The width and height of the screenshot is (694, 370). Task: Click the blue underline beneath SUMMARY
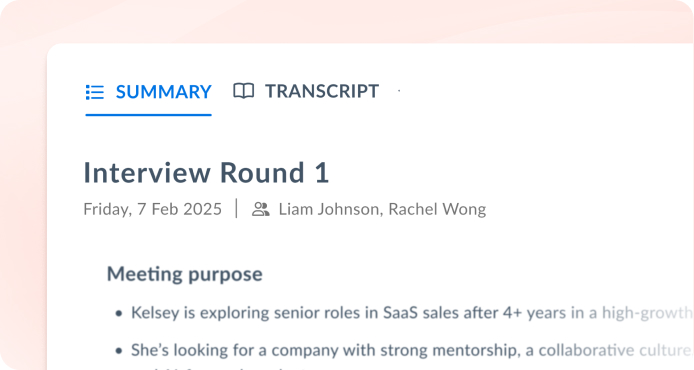[148, 115]
